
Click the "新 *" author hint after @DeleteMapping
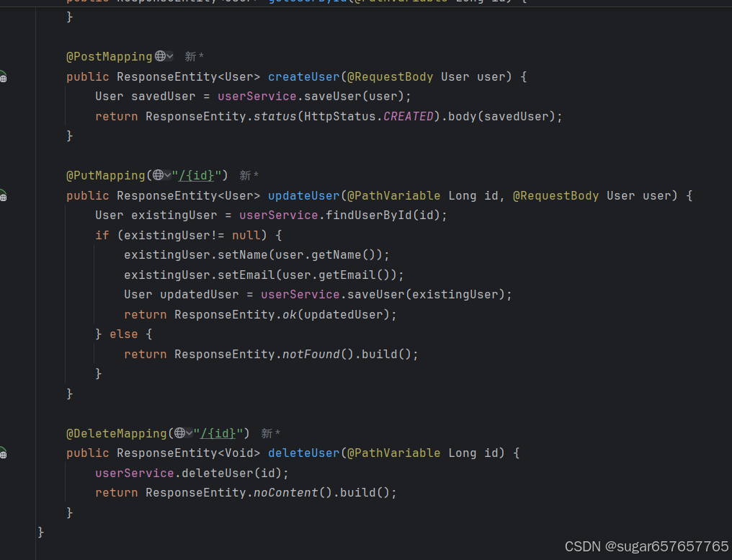click(x=270, y=433)
